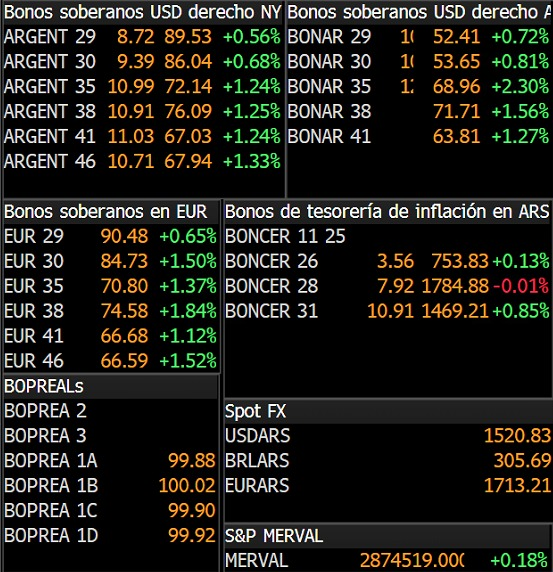Select BOPREA 1D price 99.92

192,535
